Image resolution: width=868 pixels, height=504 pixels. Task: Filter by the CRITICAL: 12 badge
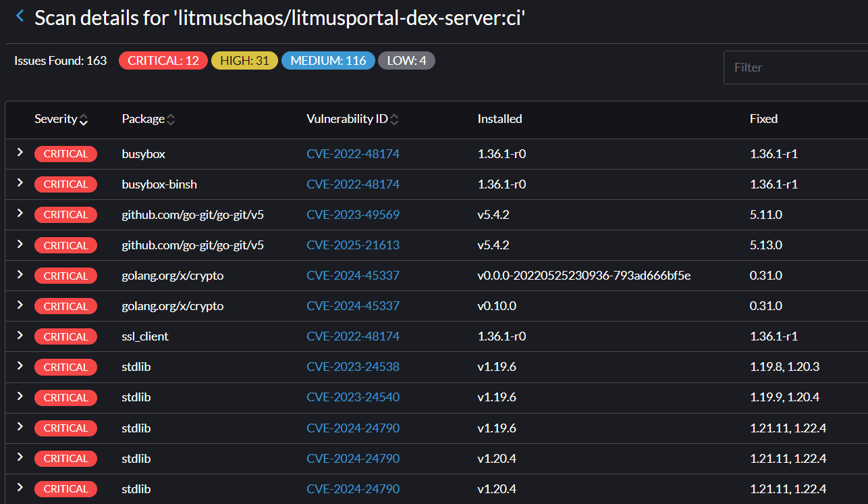click(163, 61)
